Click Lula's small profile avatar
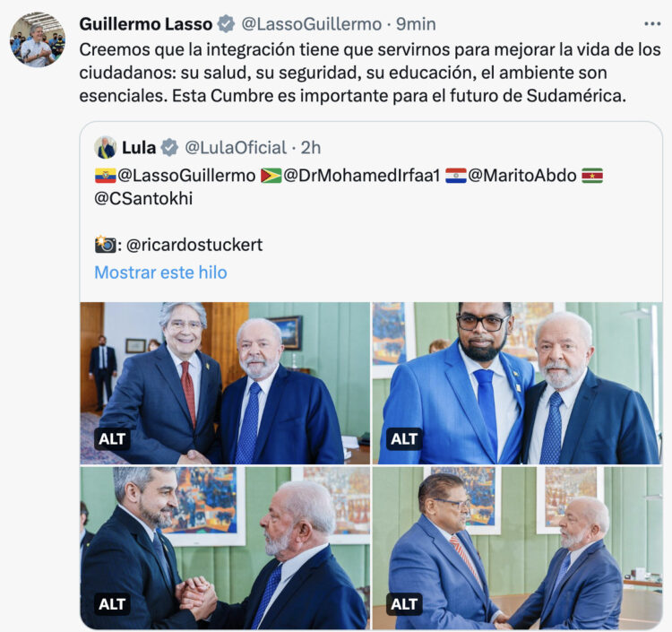672x632 pixels. click(106, 148)
